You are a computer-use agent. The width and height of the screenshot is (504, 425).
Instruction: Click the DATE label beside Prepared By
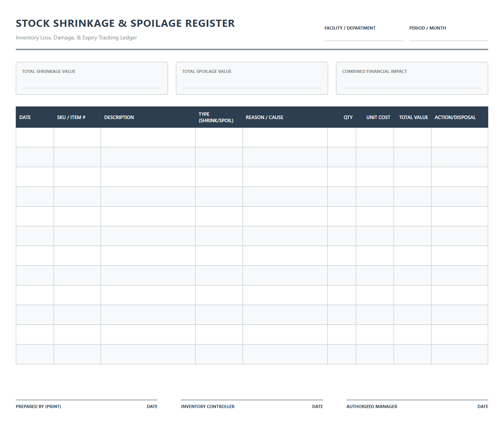[x=152, y=406]
